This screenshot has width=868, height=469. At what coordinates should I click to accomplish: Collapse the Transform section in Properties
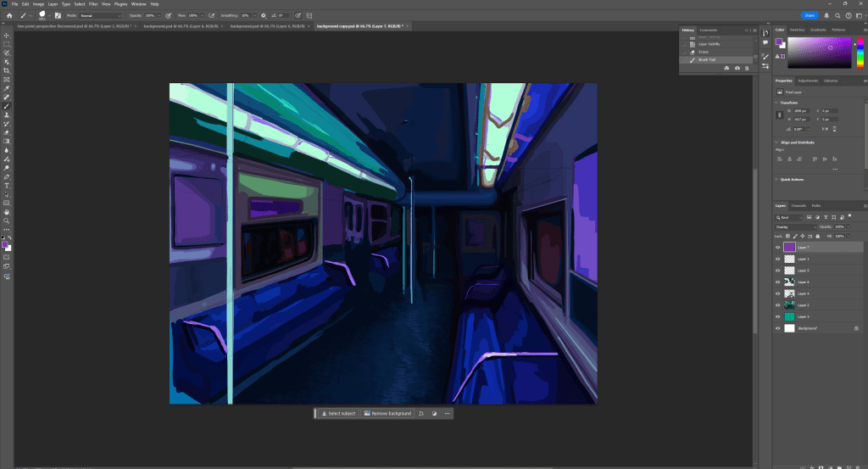778,103
